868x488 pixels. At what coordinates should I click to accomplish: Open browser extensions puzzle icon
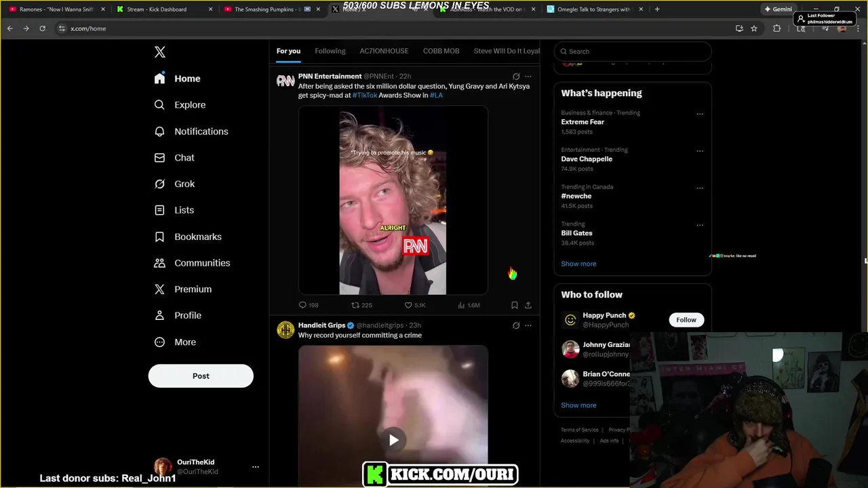[x=777, y=28]
